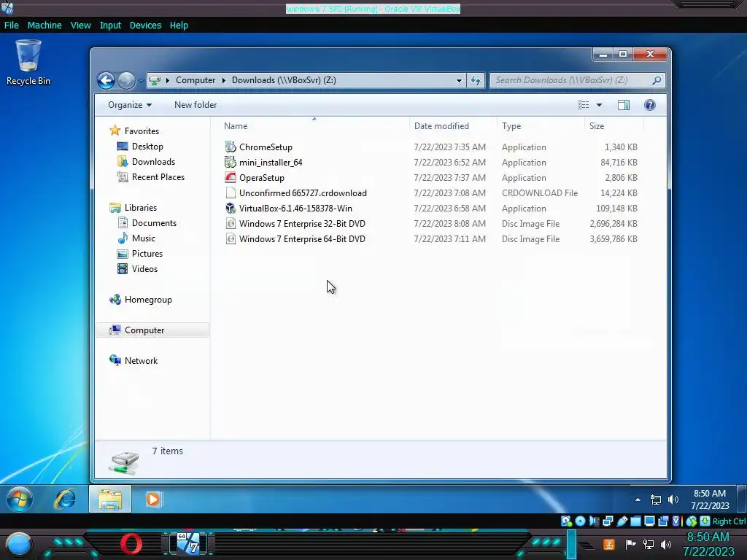Viewport: 747px width, 560px height.
Task: Click the search magnifier icon
Action: click(657, 80)
